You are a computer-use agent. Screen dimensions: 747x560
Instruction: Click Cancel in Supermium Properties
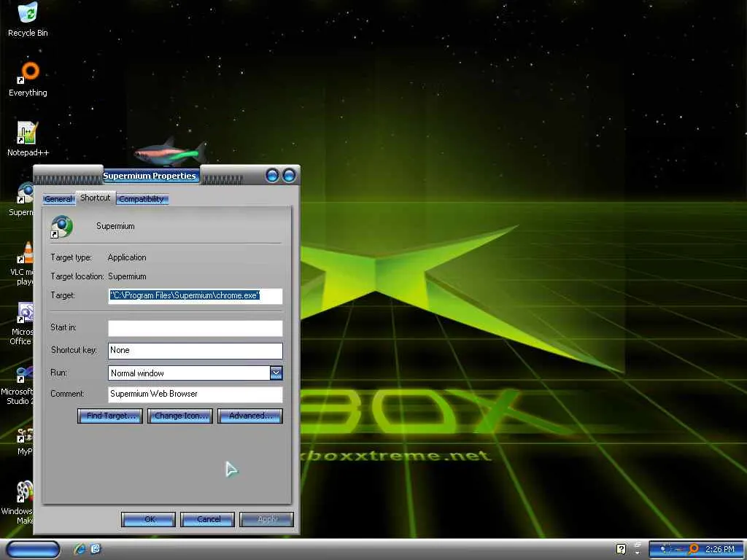(208, 519)
